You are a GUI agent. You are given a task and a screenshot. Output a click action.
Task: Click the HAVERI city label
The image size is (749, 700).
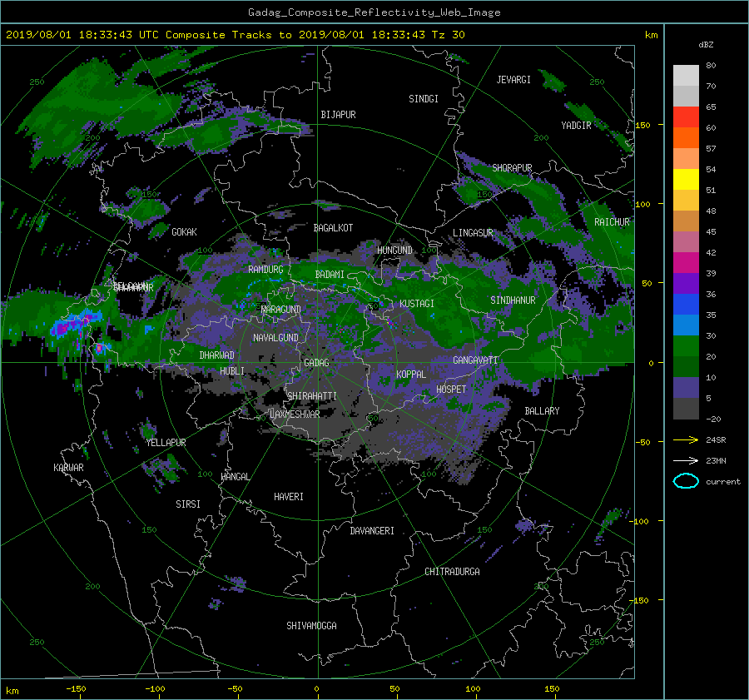[289, 497]
